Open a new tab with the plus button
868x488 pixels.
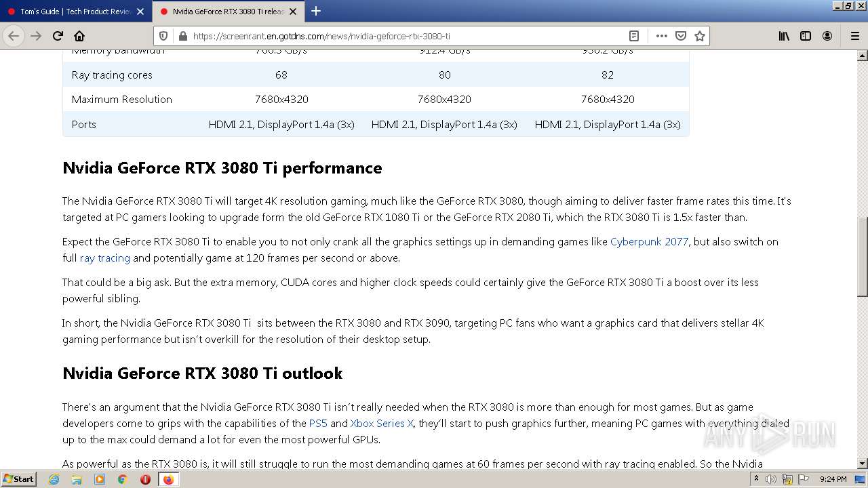click(316, 11)
